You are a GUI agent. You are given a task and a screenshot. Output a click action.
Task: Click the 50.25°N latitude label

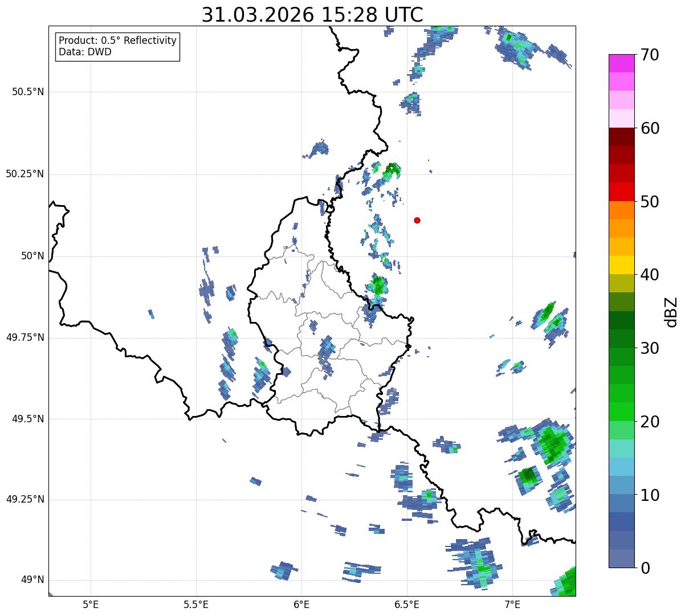click(25, 174)
